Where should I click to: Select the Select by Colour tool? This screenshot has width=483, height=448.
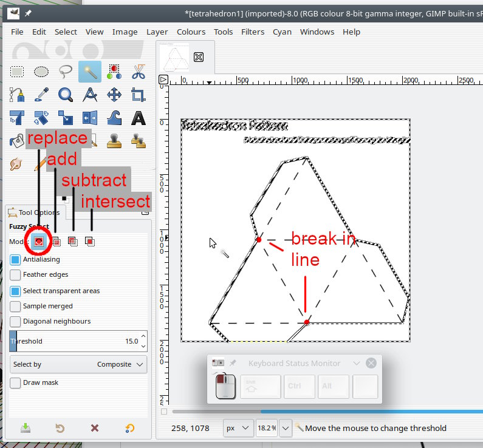click(114, 72)
